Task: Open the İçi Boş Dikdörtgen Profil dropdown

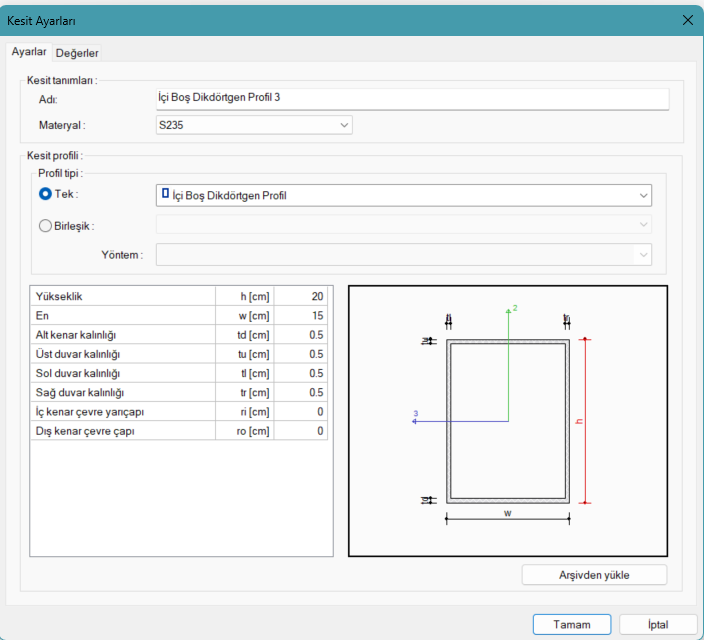Action: pos(404,195)
